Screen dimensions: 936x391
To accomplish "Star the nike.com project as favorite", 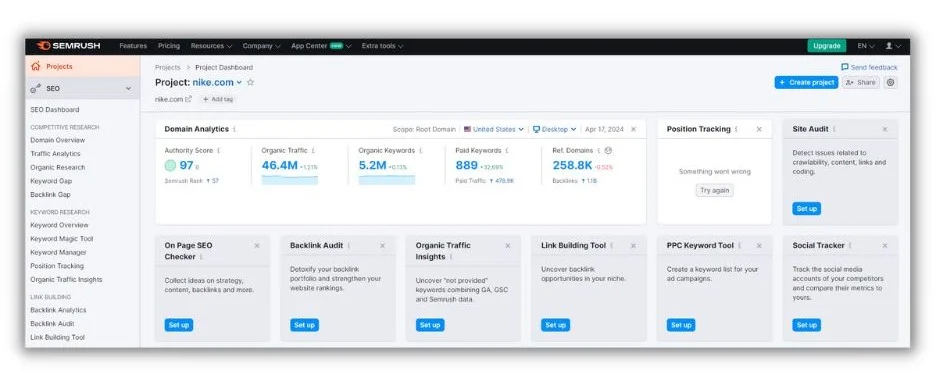I will tap(251, 82).
